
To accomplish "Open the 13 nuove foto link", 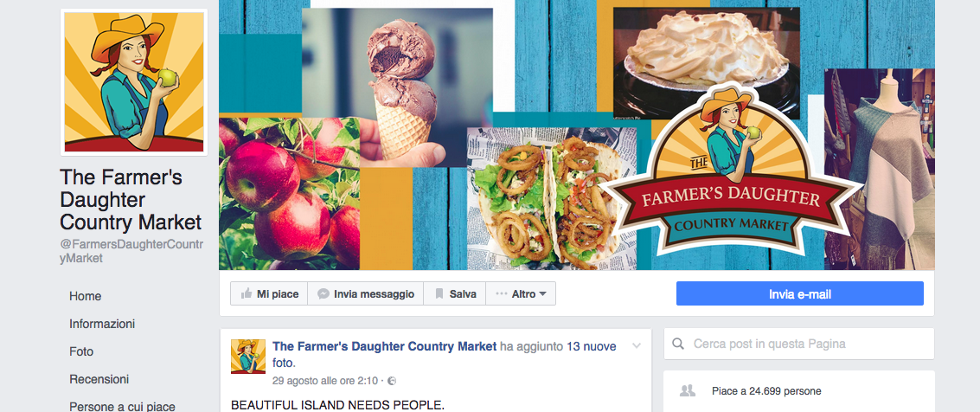I will (445, 355).
